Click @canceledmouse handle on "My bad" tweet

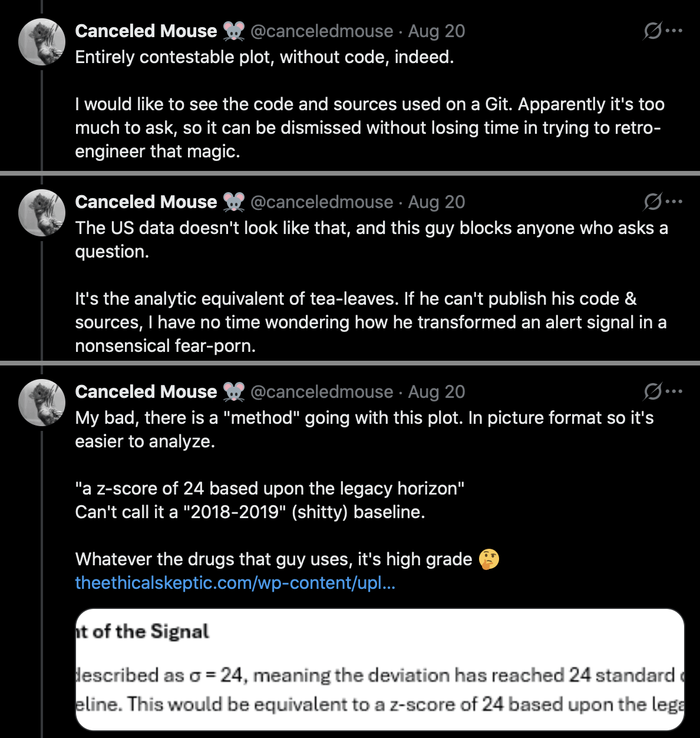(322, 391)
